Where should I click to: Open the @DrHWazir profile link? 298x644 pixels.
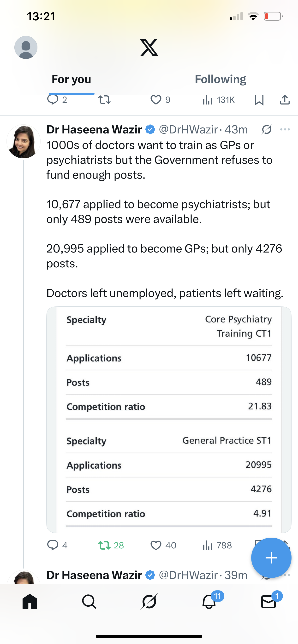click(x=188, y=130)
